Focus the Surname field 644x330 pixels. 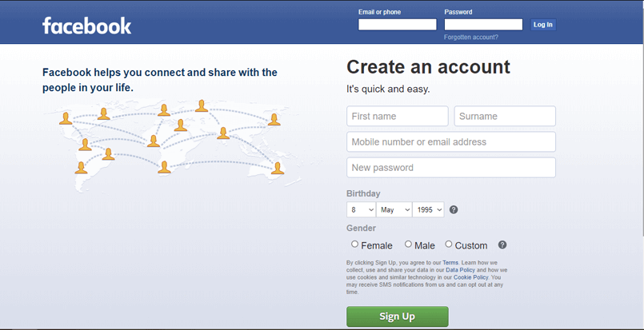click(505, 116)
